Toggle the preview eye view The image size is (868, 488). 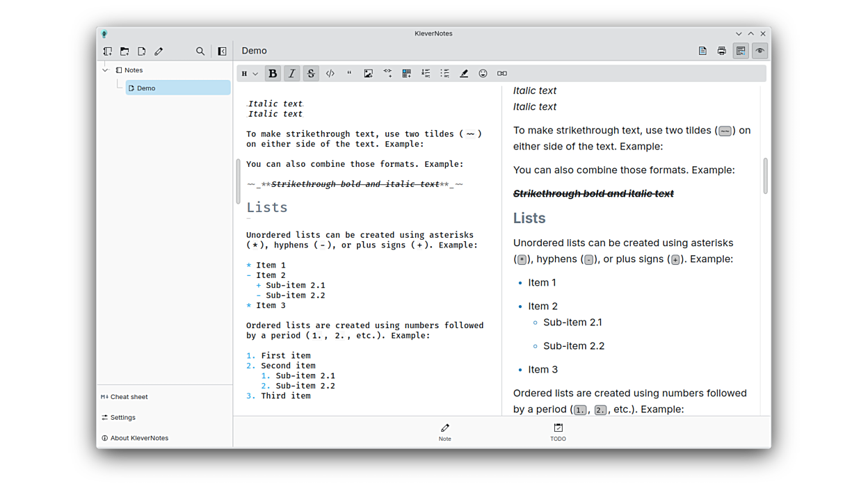[x=759, y=51]
